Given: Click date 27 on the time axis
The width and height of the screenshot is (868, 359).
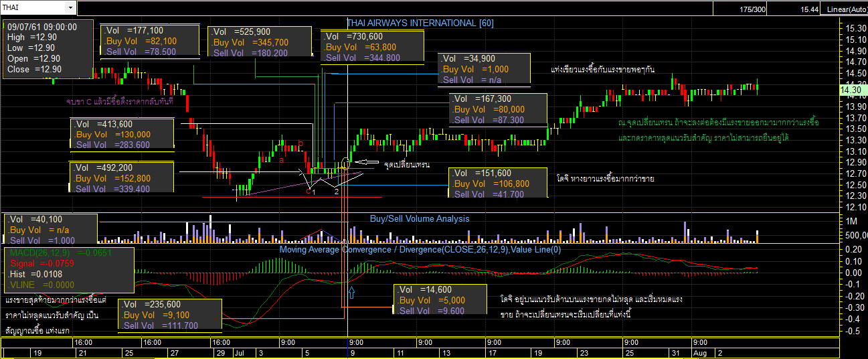Looking at the screenshot, I should pos(174,352).
